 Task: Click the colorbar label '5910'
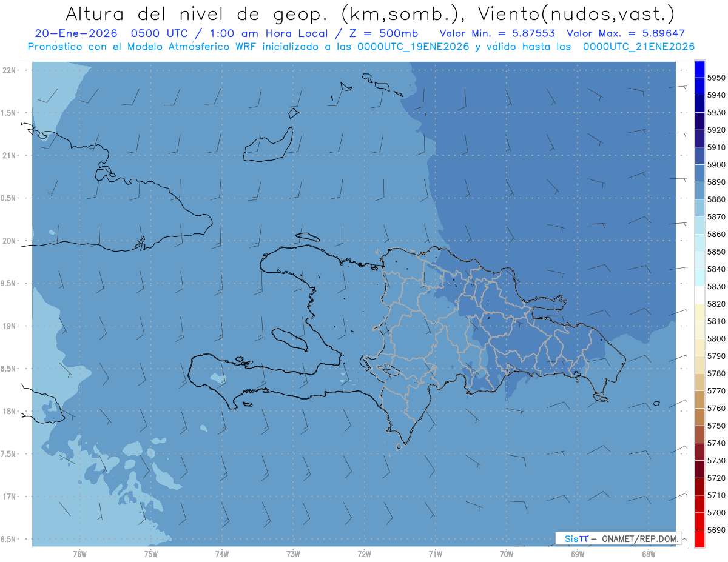click(x=716, y=147)
